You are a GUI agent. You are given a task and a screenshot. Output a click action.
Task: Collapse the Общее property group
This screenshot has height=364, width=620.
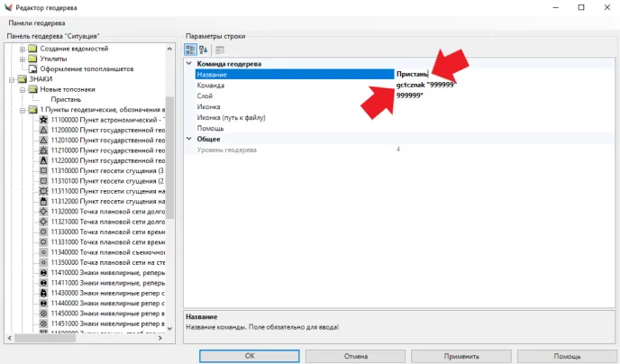[x=188, y=139]
